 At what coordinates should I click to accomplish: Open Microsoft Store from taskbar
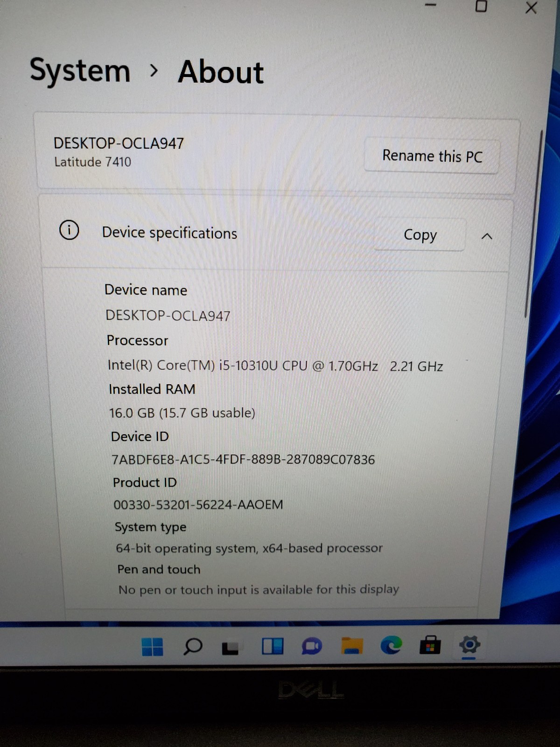pos(430,645)
